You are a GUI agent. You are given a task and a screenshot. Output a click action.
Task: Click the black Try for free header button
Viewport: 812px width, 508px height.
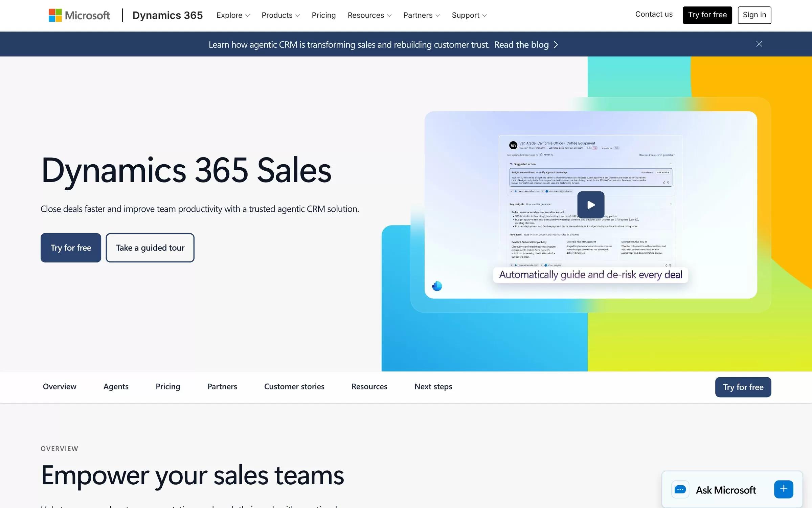[x=707, y=15]
